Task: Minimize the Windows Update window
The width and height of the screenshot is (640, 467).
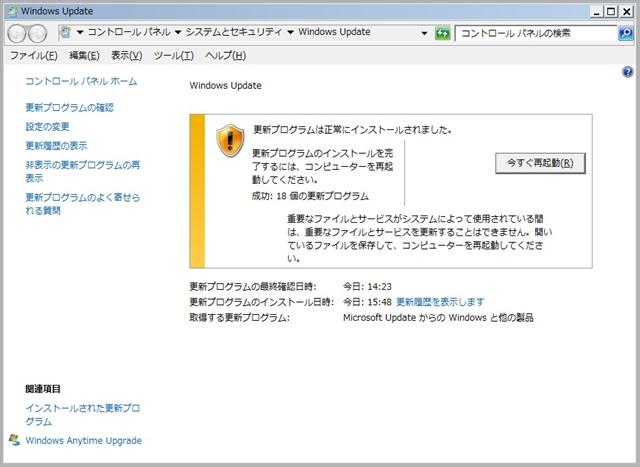Action: point(597,12)
